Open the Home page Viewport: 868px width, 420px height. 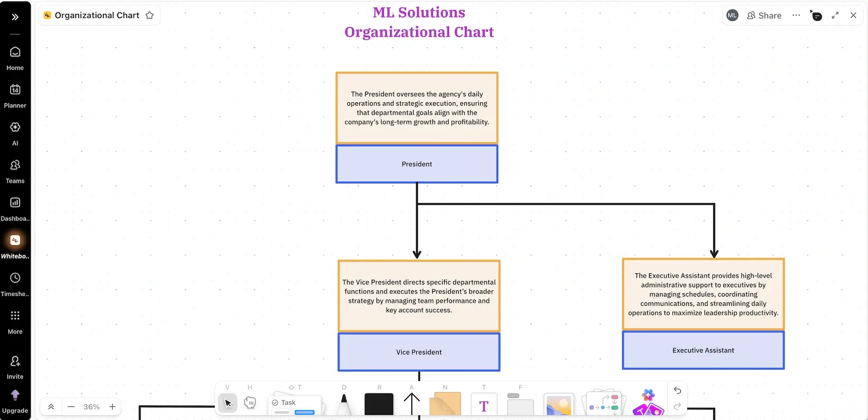tap(15, 59)
